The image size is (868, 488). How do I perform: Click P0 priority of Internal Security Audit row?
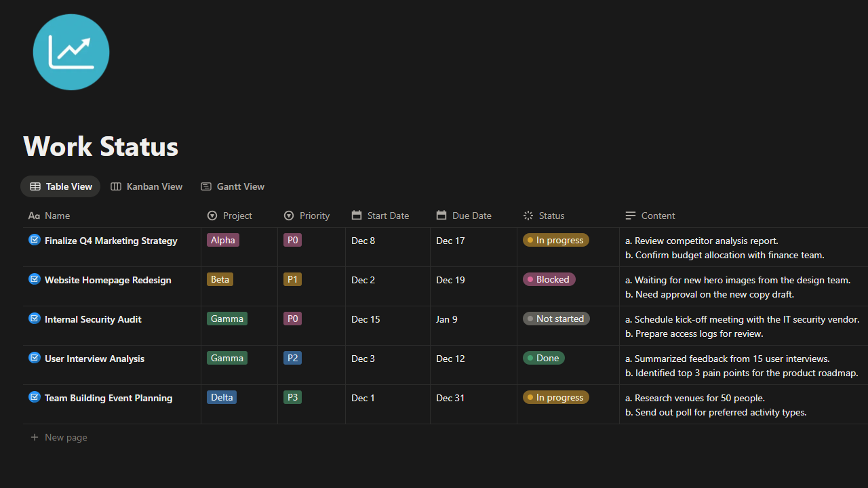pos(292,319)
